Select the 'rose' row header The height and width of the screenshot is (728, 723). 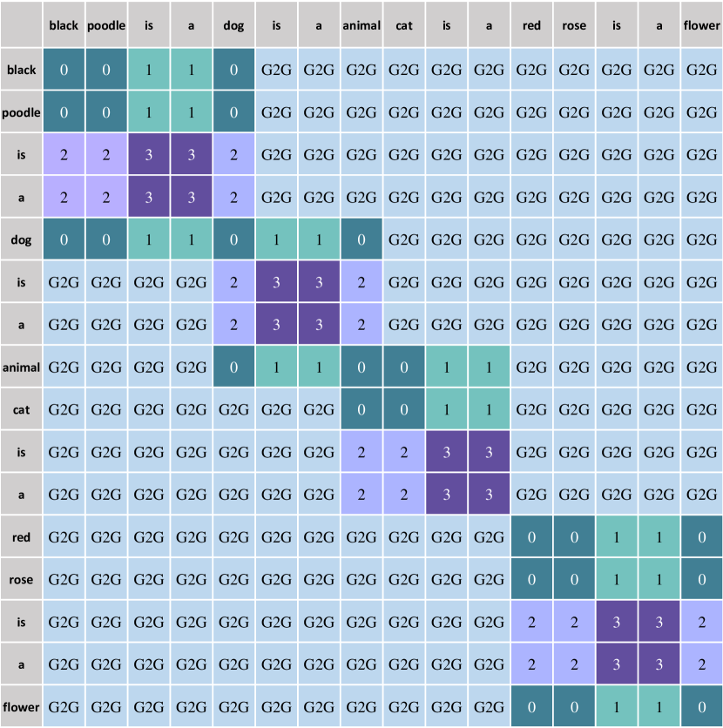pyautogui.click(x=22, y=579)
